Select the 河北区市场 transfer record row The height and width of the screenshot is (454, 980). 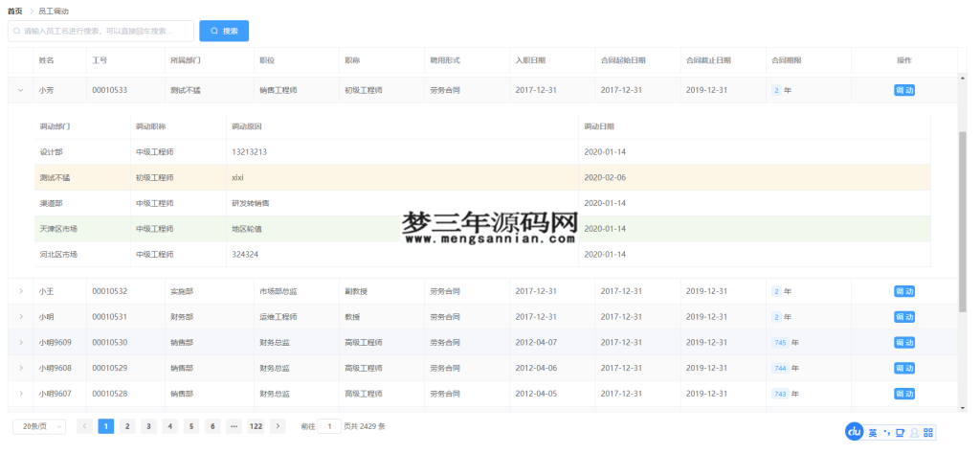tap(482, 255)
